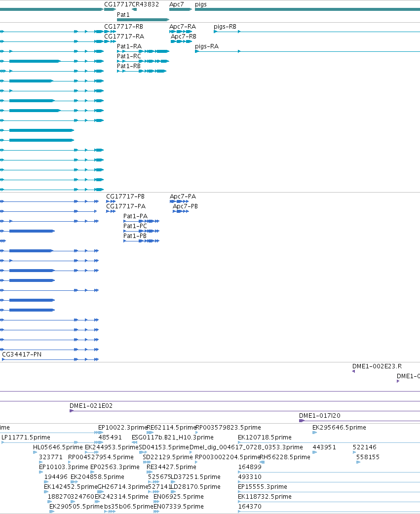Click the RE34427.5prime EST label
Image resolution: width=420 pixels, height=514 pixels.
pyautogui.click(x=171, y=467)
